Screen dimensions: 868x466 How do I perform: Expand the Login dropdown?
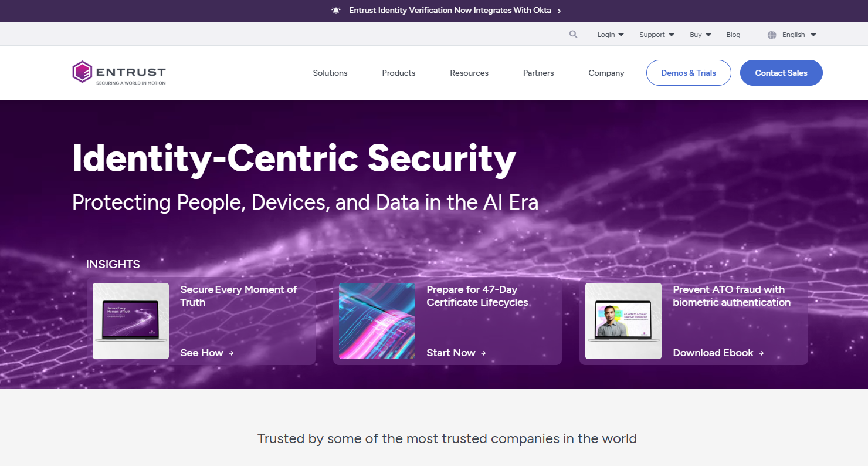tap(611, 35)
